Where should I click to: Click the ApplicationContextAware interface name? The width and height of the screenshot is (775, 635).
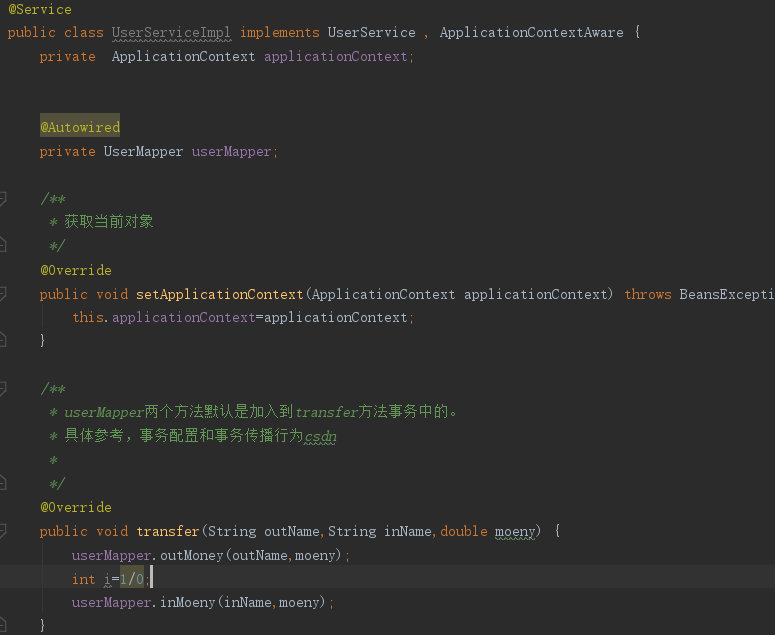[531, 33]
